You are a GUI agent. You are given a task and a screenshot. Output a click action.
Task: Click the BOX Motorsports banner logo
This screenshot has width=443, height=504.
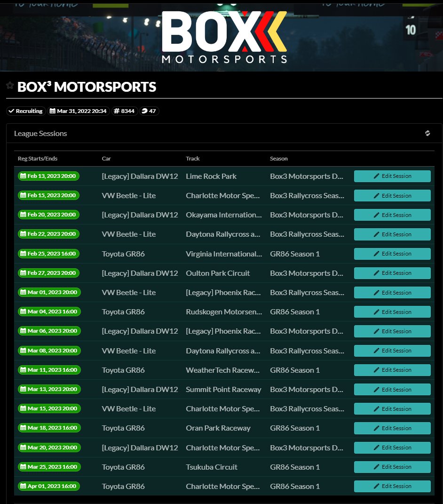(x=224, y=37)
